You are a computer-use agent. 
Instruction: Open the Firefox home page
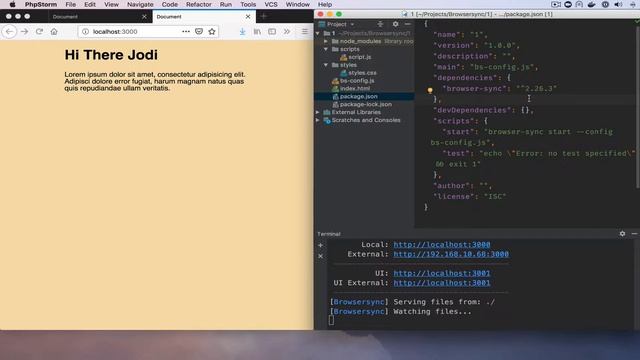click(x=54, y=31)
